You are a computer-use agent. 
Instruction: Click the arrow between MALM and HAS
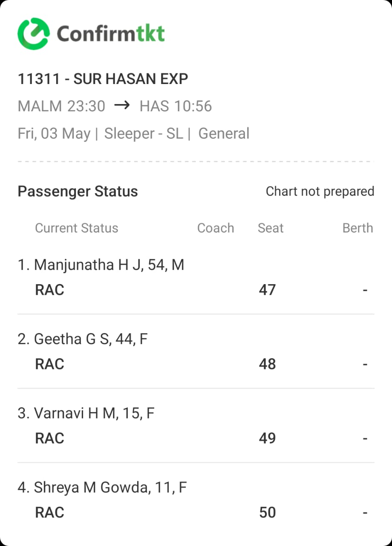pyautogui.click(x=122, y=105)
